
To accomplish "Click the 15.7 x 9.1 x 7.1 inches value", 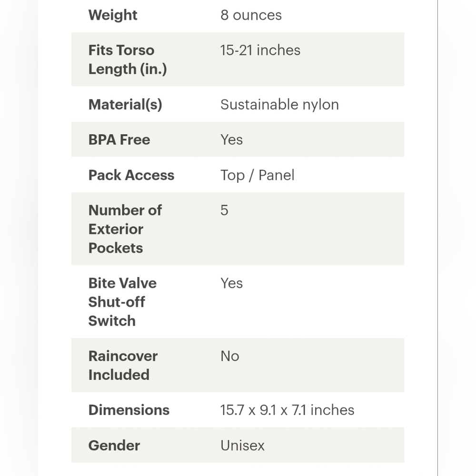I will tap(287, 410).
